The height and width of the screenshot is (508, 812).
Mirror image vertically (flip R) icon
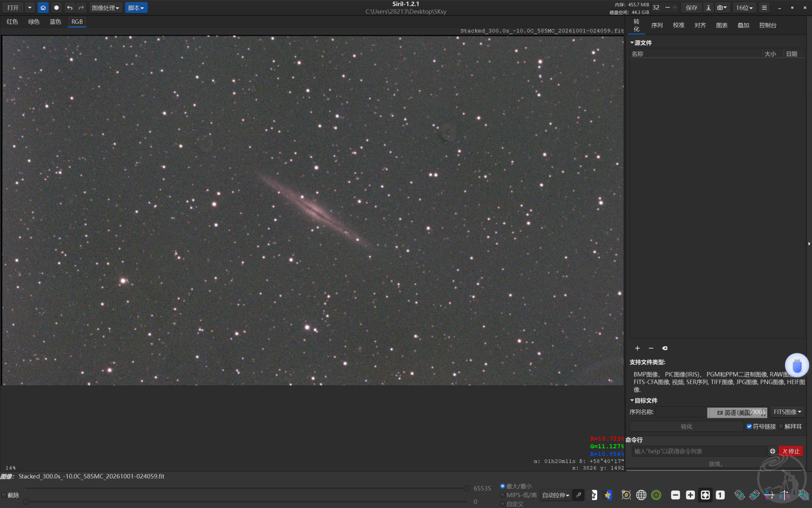[769, 495]
